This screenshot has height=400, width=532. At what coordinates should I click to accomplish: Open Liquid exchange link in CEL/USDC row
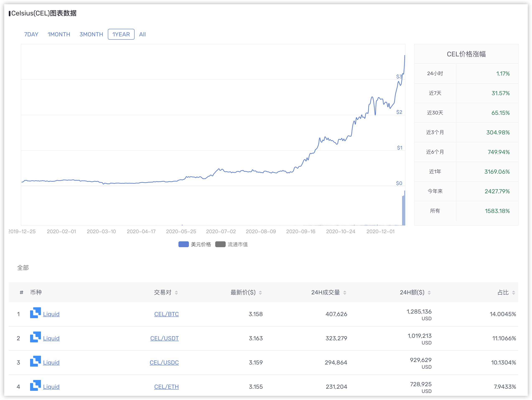(51, 363)
